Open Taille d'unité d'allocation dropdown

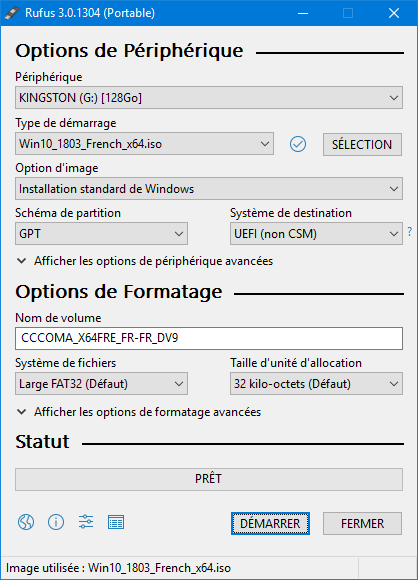click(x=316, y=384)
